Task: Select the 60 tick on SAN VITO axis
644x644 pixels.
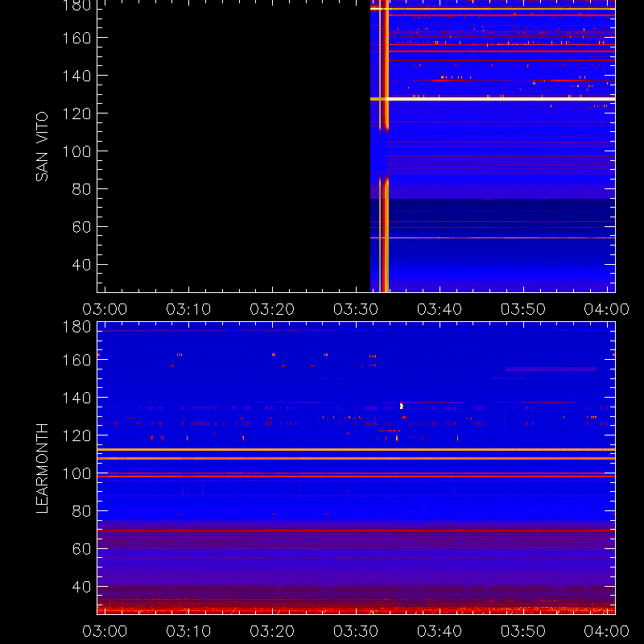Action: tap(81, 227)
